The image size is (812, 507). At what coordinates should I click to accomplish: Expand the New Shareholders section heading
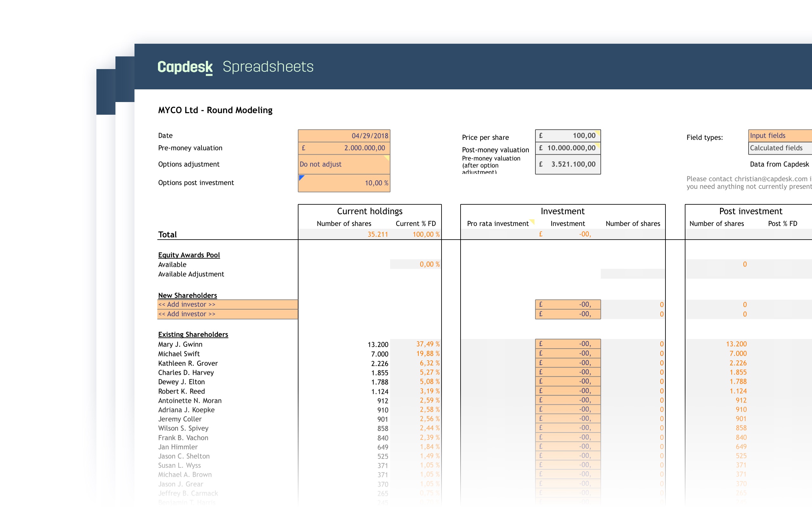click(x=187, y=295)
